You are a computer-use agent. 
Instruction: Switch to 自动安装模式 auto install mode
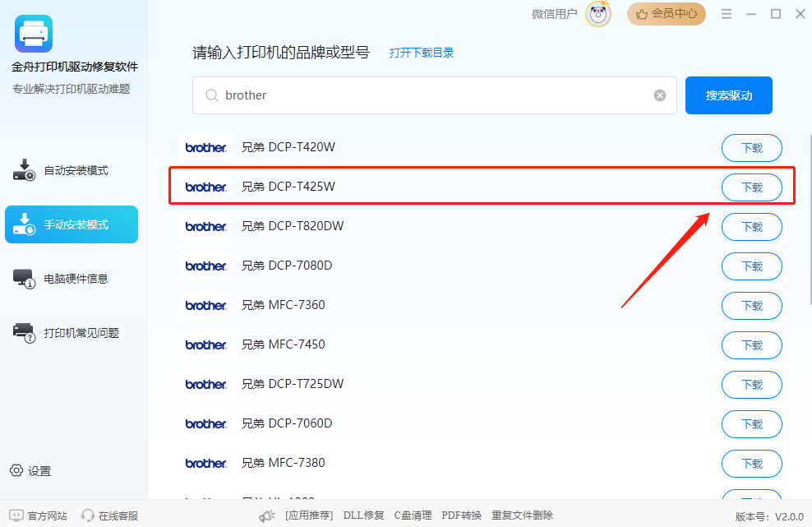coord(72,170)
